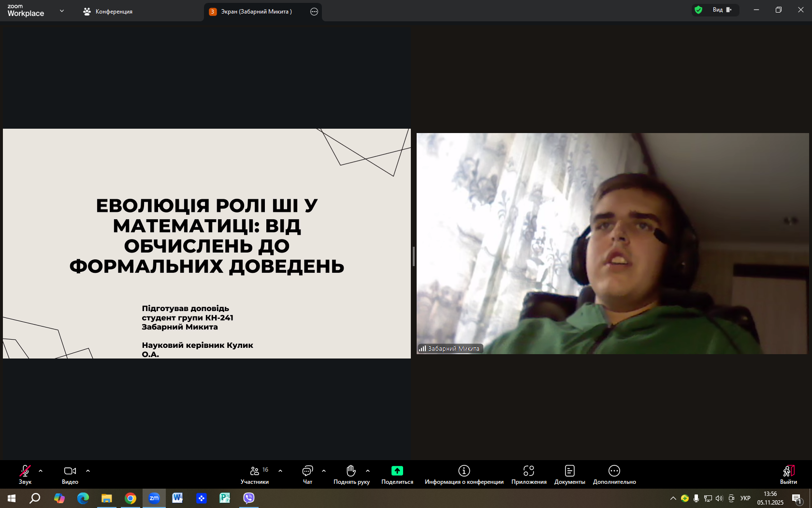Open the Чат chat panel
812x508 pixels.
(x=307, y=474)
